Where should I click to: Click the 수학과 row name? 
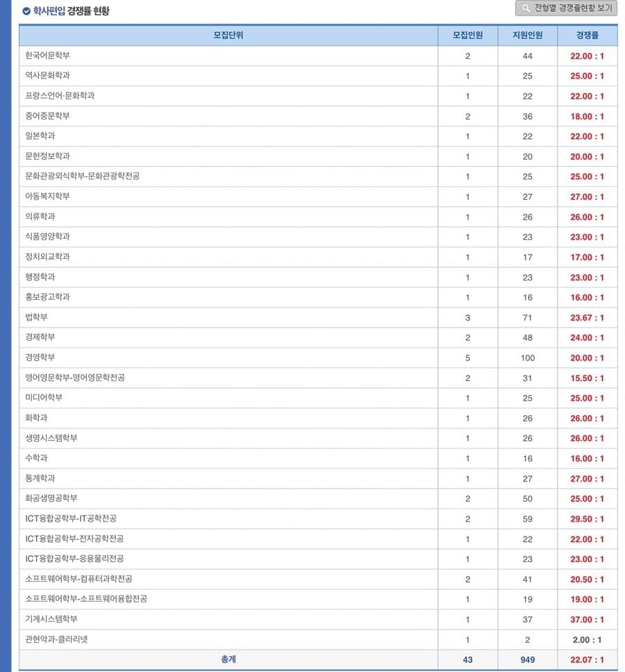point(36,458)
